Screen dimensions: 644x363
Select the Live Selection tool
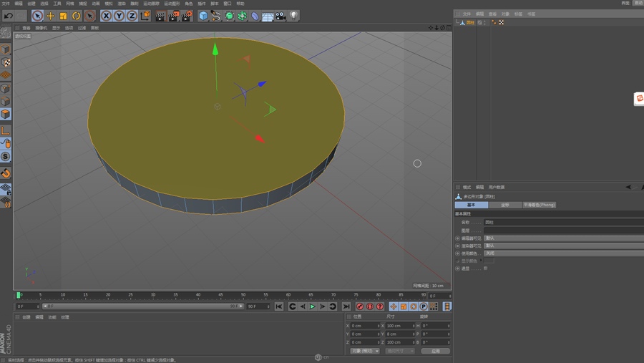click(x=37, y=16)
